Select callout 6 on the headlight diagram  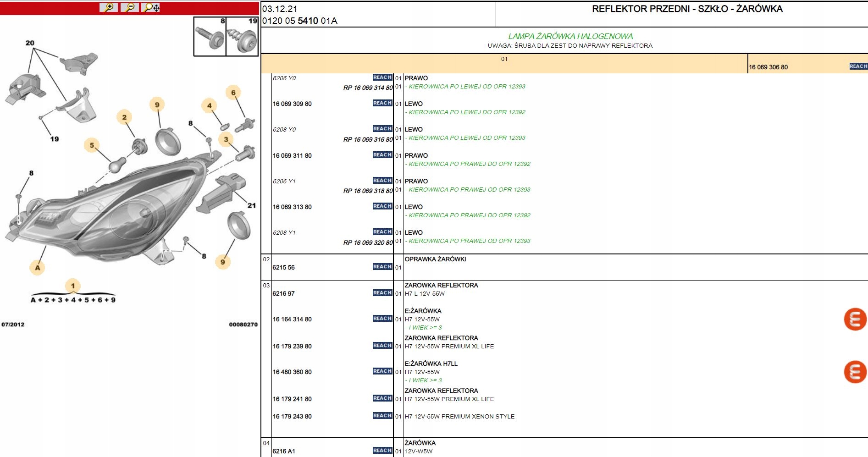(233, 93)
